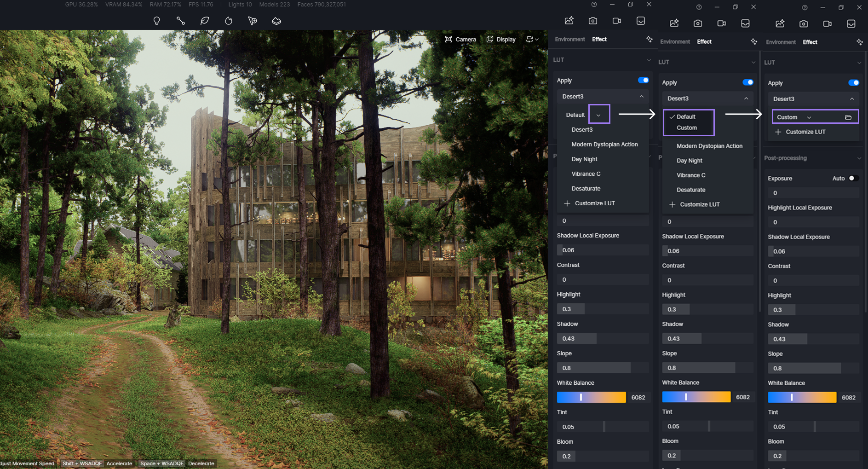Browse with the folder icon in the Custom LUT row
Viewport: 868px width, 469px height.
848,117
